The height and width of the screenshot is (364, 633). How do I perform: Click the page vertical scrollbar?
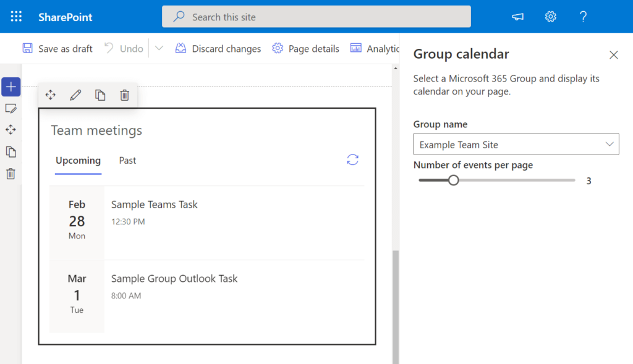click(396, 307)
